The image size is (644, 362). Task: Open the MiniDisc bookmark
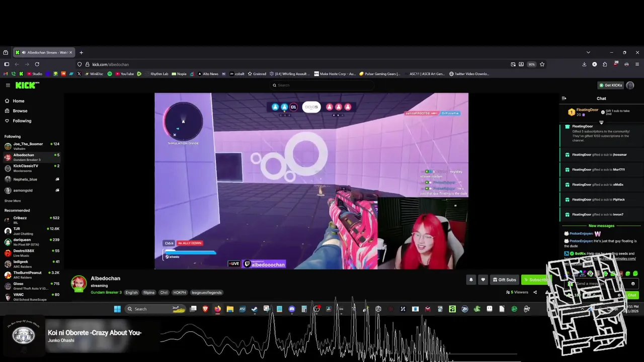point(94,74)
